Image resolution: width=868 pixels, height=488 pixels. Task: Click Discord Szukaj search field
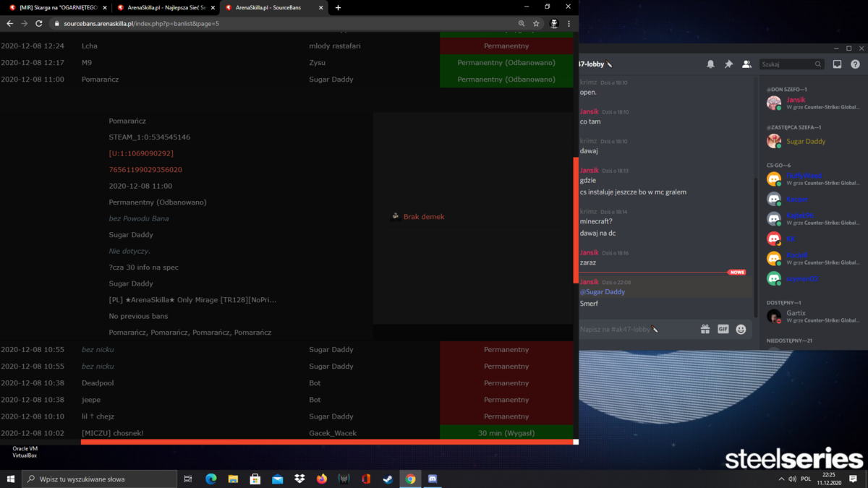pyautogui.click(x=791, y=64)
